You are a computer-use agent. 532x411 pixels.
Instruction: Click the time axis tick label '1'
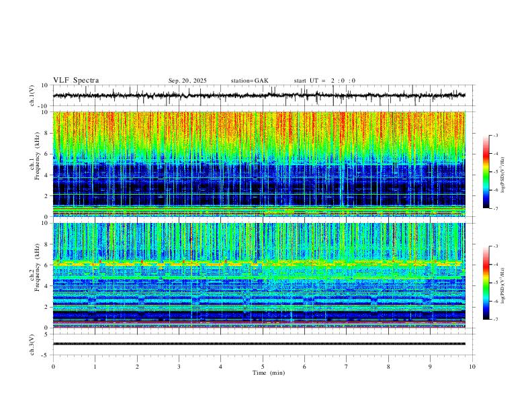click(95, 367)
